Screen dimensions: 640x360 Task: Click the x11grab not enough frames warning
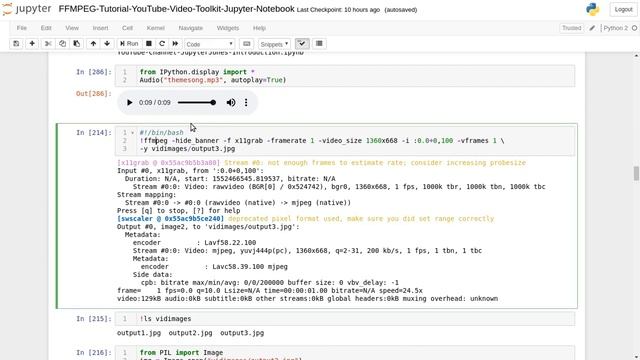pos(321,163)
